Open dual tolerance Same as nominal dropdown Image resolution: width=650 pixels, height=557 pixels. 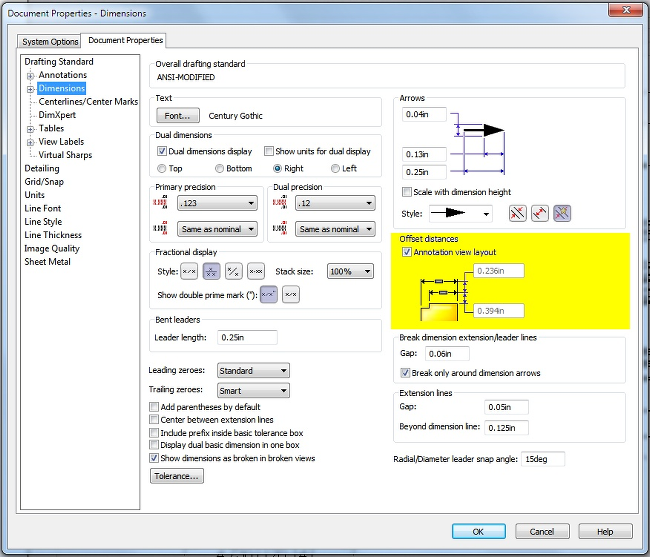pyautogui.click(x=335, y=229)
